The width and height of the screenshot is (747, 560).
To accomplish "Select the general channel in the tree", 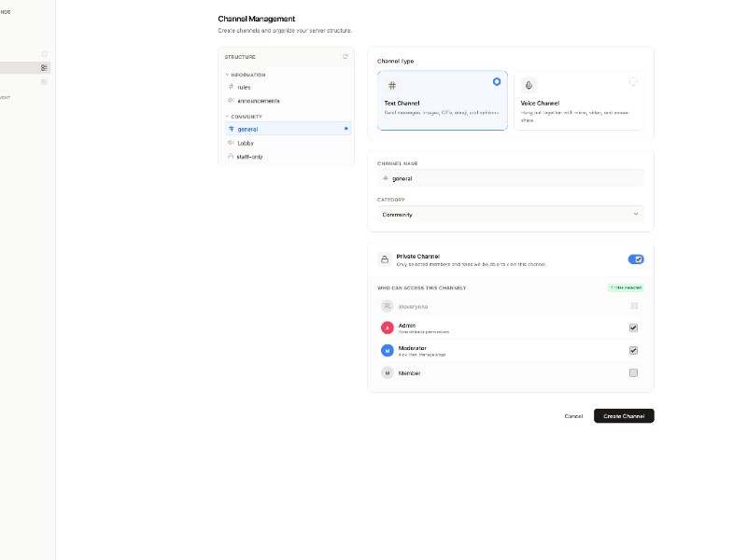I will (247, 129).
